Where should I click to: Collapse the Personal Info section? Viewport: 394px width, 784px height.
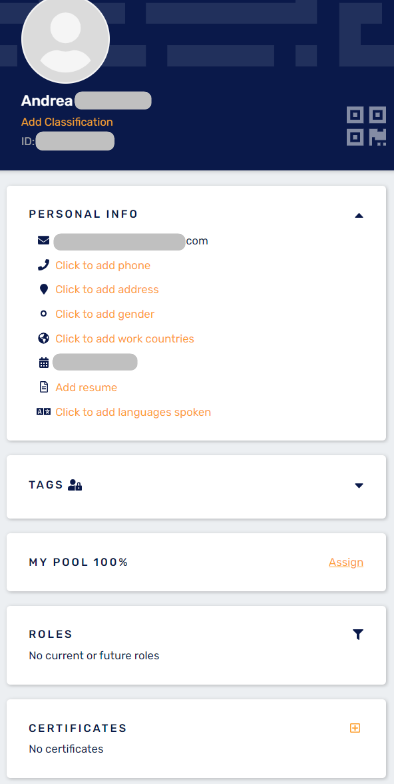pos(358,216)
